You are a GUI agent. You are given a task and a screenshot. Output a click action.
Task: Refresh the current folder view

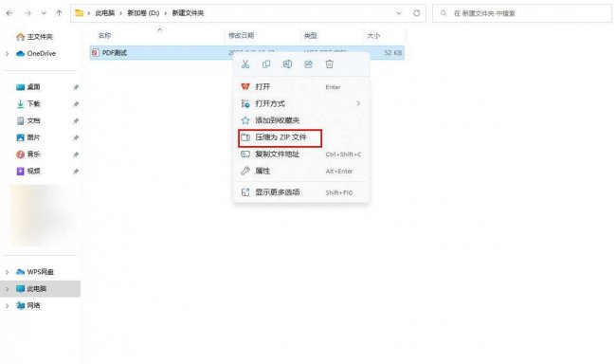pos(416,13)
